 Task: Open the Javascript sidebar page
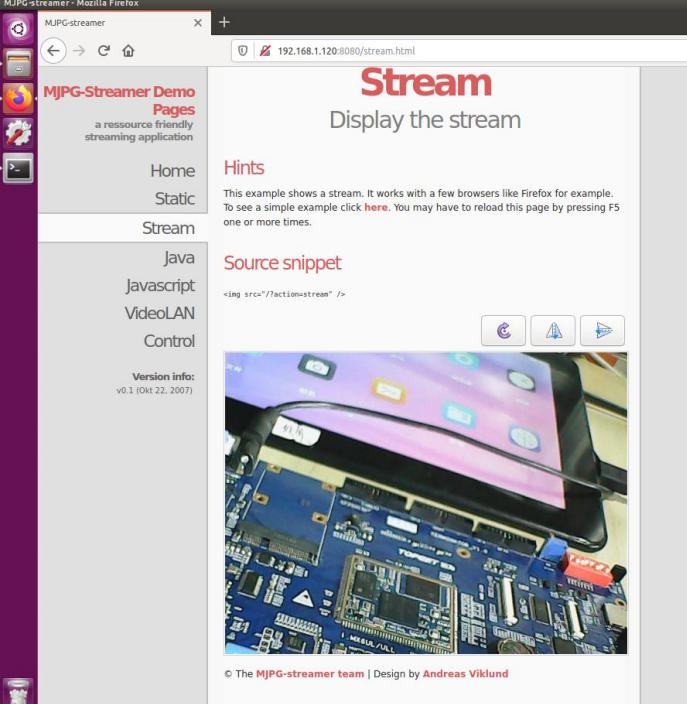pos(160,286)
